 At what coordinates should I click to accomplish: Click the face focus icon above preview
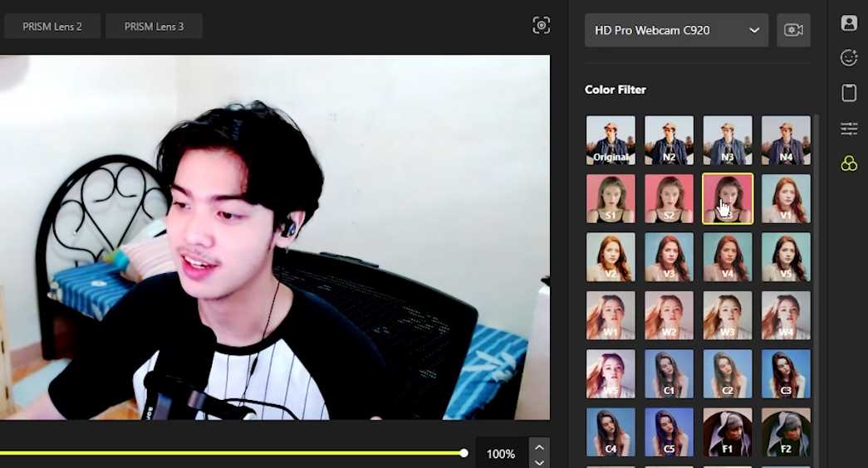point(541,26)
